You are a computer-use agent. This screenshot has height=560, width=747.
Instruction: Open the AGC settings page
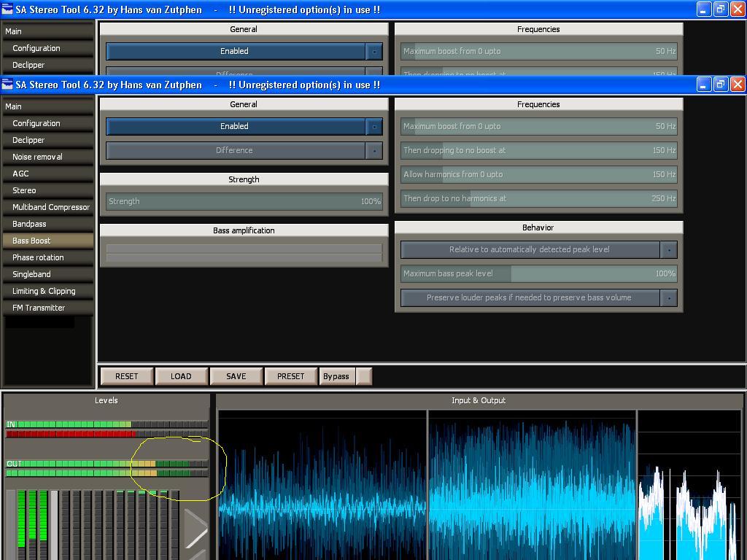pos(47,174)
